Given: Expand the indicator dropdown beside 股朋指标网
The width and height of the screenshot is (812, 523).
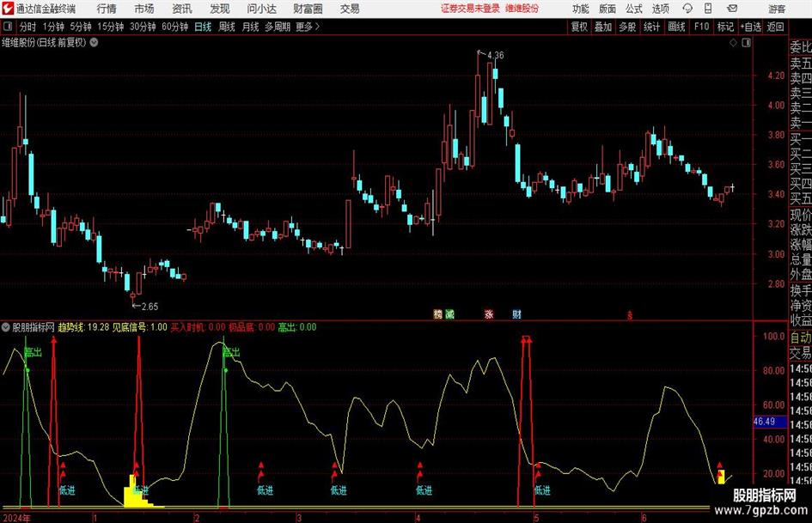Looking at the screenshot, I should (6, 327).
